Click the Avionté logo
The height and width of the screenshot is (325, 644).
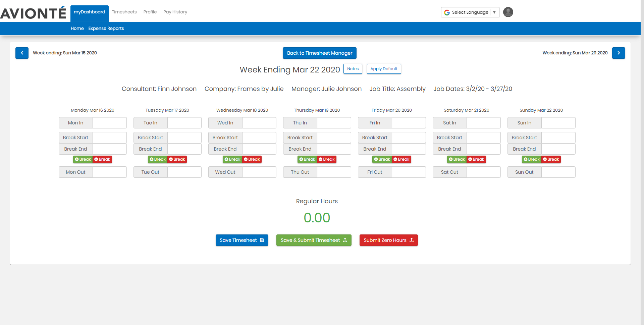33,13
